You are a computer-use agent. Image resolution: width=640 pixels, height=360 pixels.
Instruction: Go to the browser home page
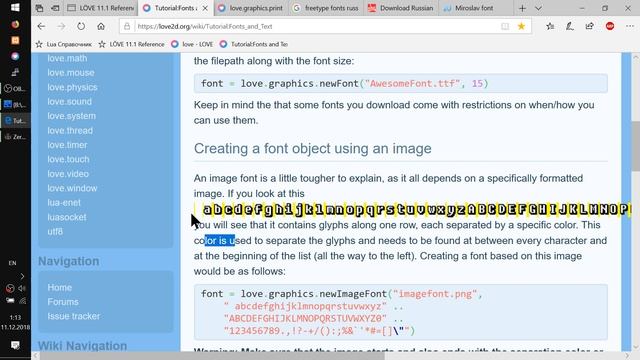pyautogui.click(x=101, y=26)
